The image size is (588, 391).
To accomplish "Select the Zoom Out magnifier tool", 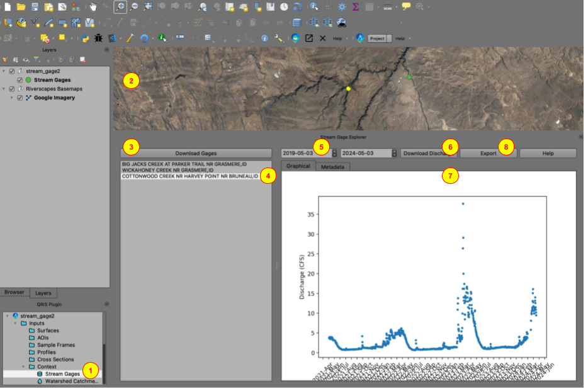I will [134, 7].
